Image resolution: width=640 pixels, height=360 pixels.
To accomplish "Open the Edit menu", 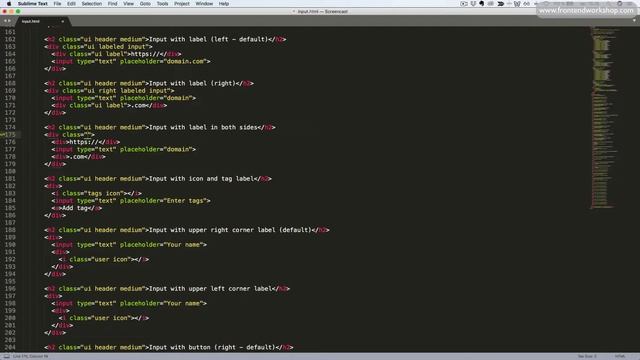I will coord(71,4).
